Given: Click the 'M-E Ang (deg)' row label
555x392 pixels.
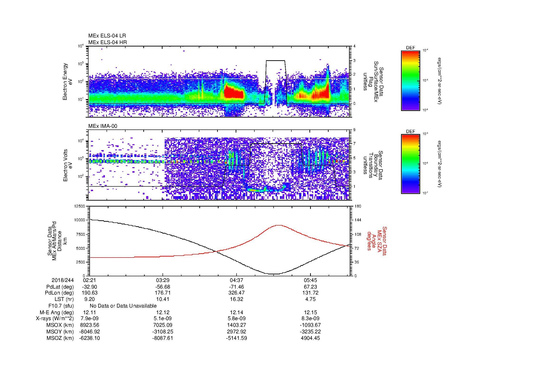Looking at the screenshot, I should point(56,313).
